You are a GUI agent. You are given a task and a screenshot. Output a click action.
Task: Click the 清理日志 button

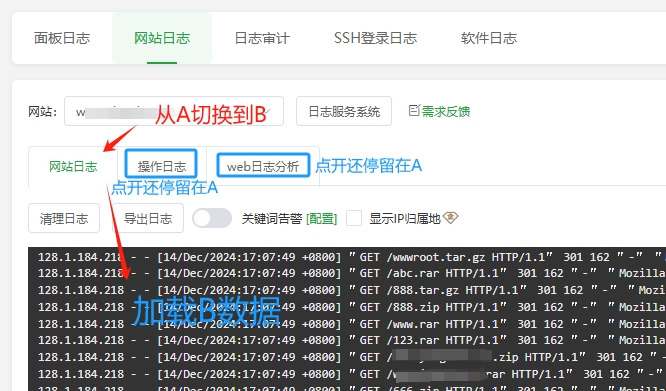tap(64, 218)
